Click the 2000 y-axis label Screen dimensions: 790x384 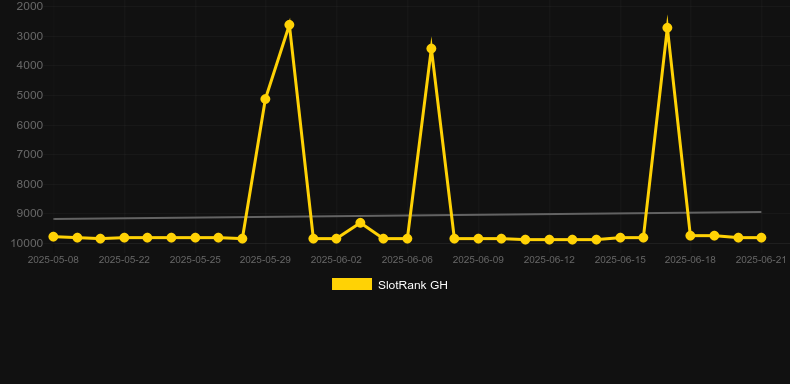click(x=30, y=6)
